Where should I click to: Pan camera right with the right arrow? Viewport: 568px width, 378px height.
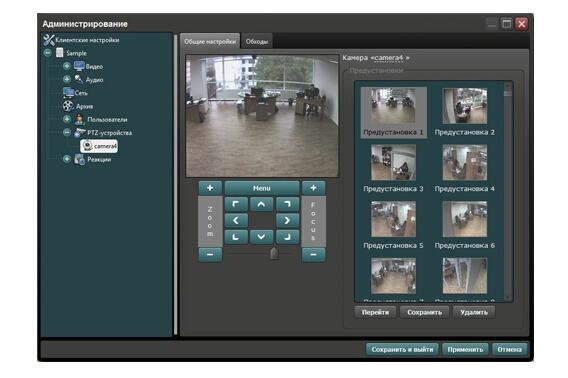tap(287, 220)
